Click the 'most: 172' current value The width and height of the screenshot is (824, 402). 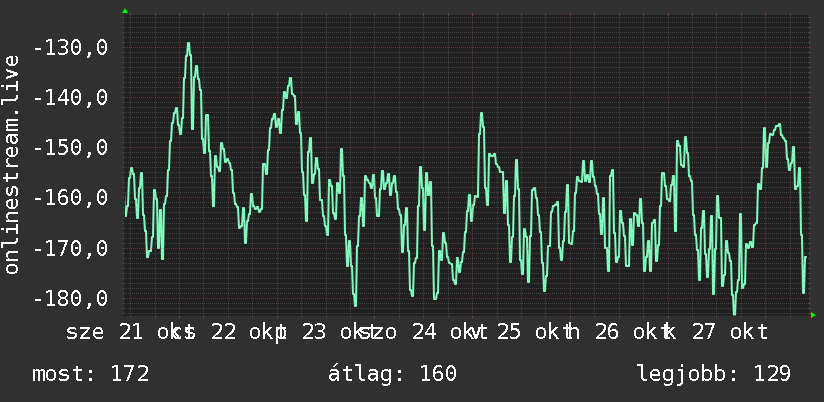pos(90,374)
